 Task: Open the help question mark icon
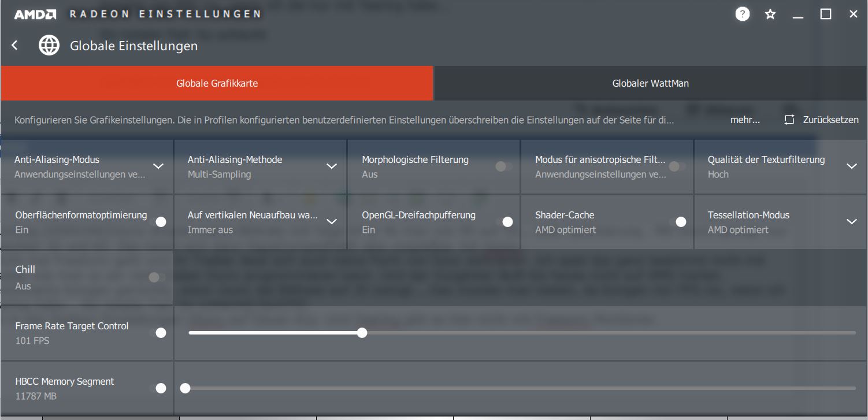pyautogui.click(x=743, y=14)
